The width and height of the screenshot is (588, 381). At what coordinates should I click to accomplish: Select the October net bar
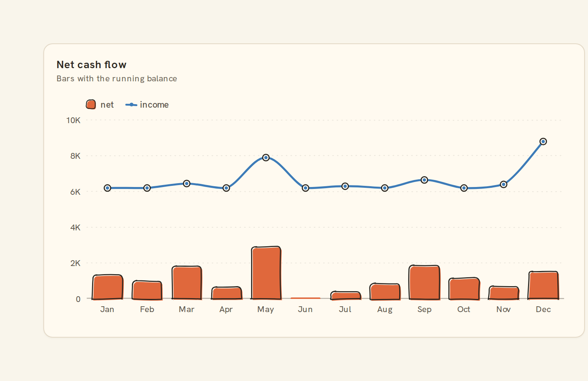464,289
